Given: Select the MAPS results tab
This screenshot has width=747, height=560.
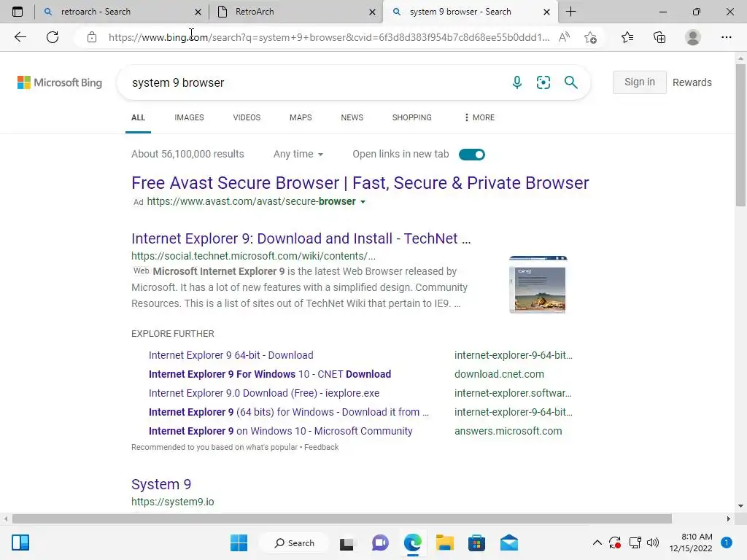Looking at the screenshot, I should (x=301, y=117).
